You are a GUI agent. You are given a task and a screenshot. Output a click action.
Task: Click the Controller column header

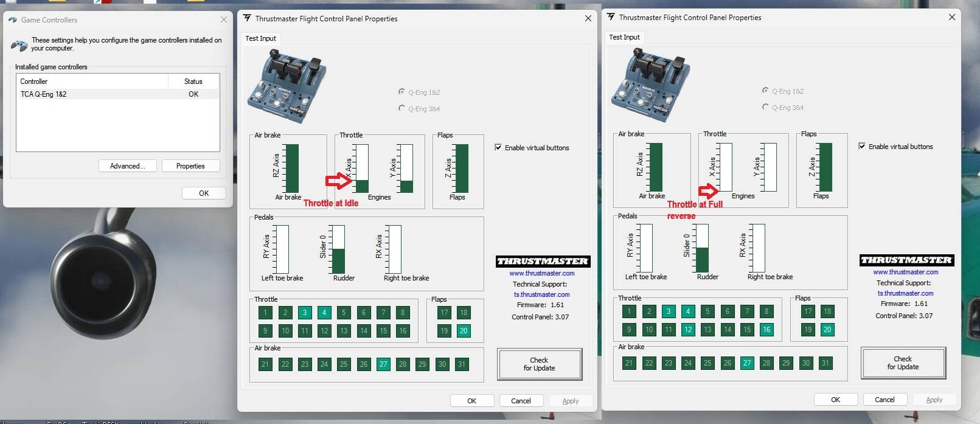(92, 82)
